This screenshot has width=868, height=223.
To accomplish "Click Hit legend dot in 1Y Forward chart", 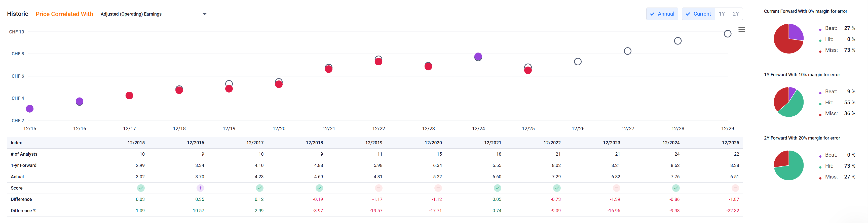I will pos(820,104).
